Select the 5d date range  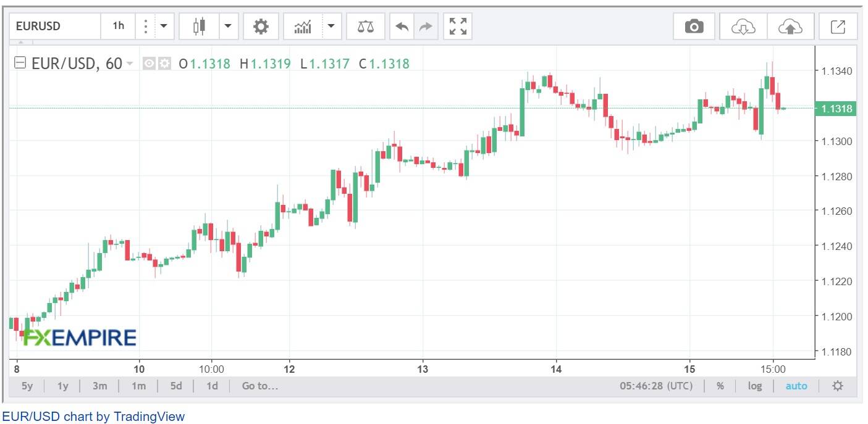pyautogui.click(x=176, y=386)
